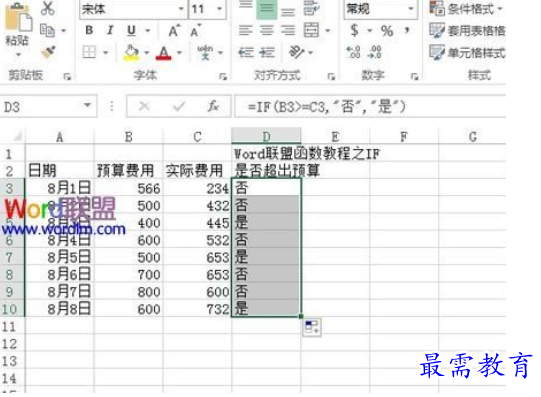Click the Paste clipboard icon
541x397 pixels.
pos(18,17)
